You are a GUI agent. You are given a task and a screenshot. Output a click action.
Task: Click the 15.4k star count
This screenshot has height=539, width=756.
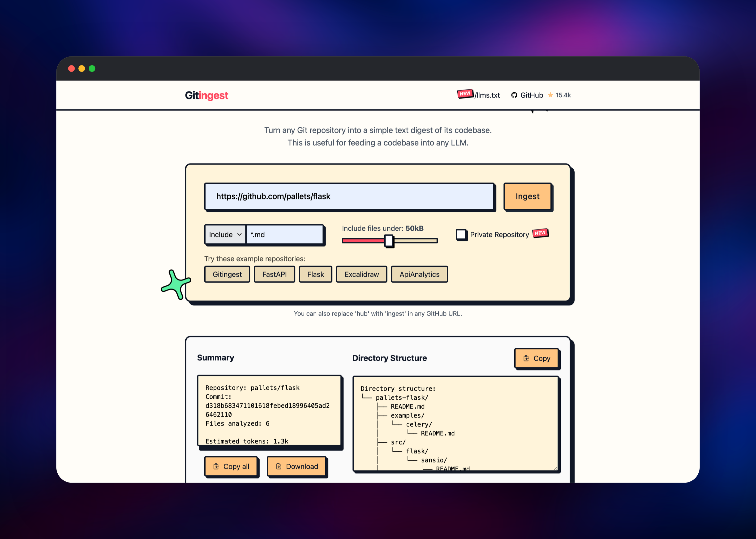point(563,95)
